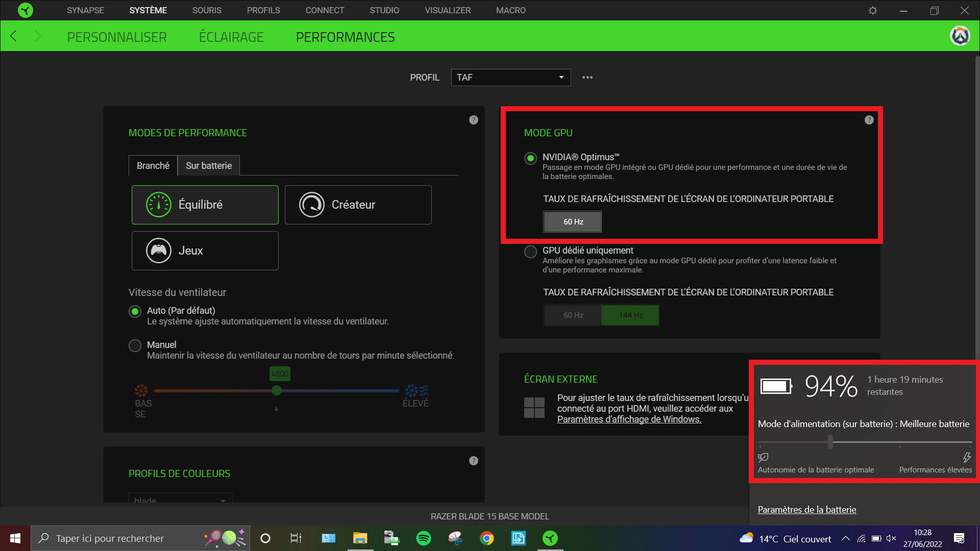Click the Windows logo under Écran Externe

(x=534, y=408)
